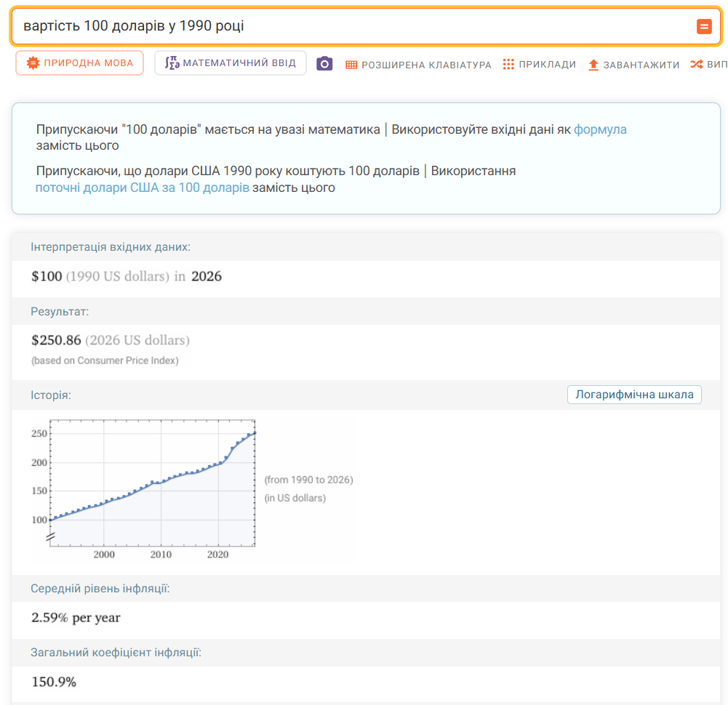Click the orange compute button in search box

[703, 27]
